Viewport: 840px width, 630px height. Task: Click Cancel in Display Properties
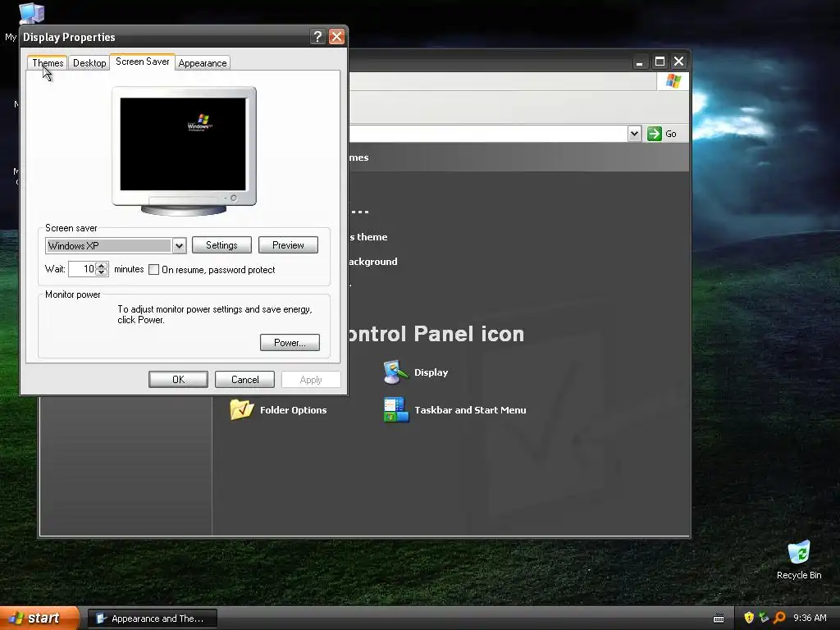pyautogui.click(x=244, y=379)
